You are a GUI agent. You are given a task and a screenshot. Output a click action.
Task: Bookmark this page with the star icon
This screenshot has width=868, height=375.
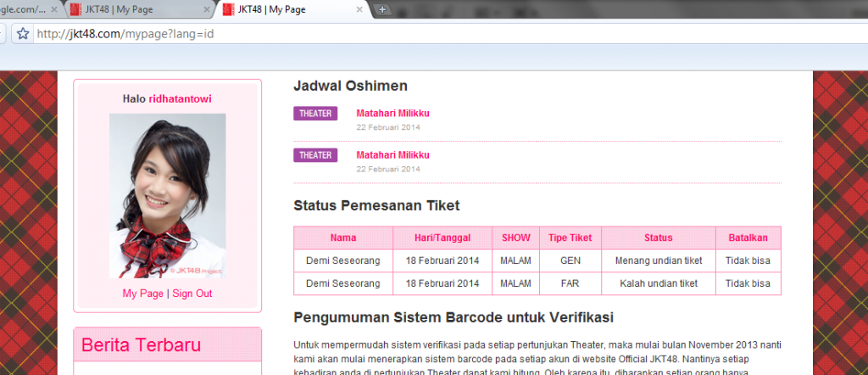coord(23,34)
